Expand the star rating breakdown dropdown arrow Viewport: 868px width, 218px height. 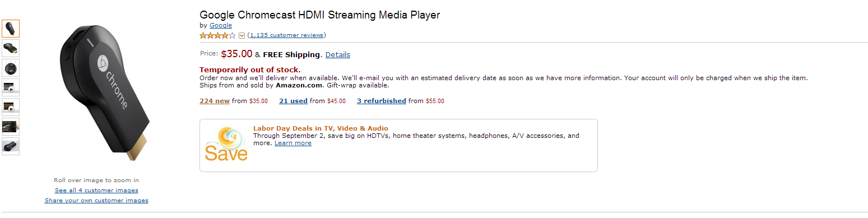[242, 35]
